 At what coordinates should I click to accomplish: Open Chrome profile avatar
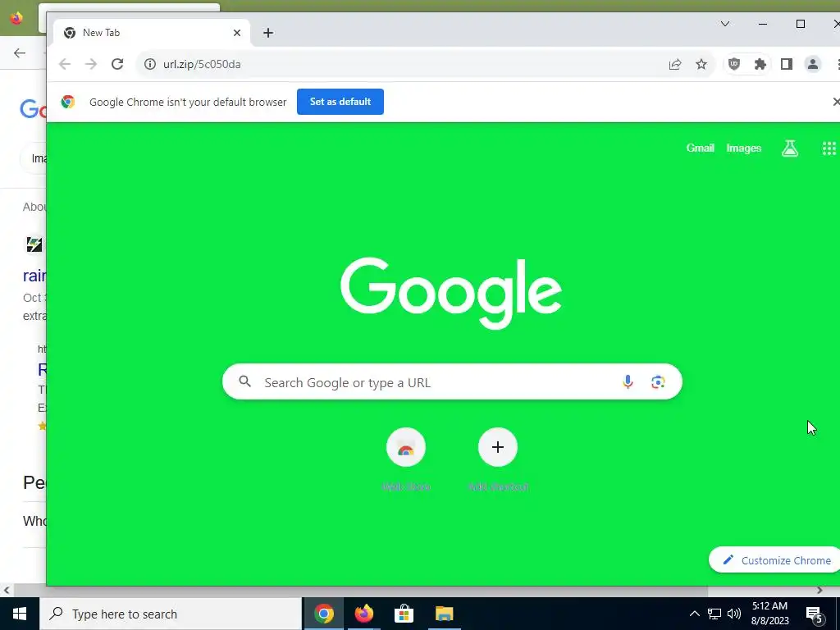tap(813, 64)
